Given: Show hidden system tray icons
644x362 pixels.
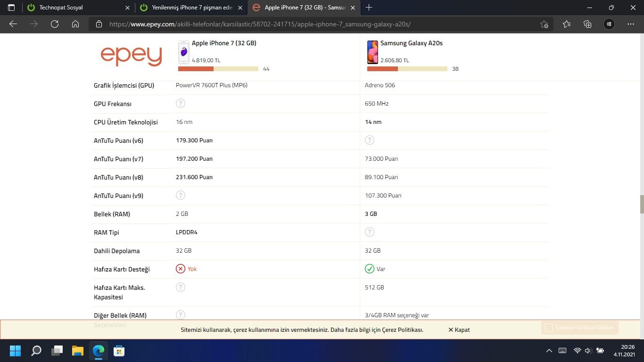Looking at the screenshot, I should 549,351.
